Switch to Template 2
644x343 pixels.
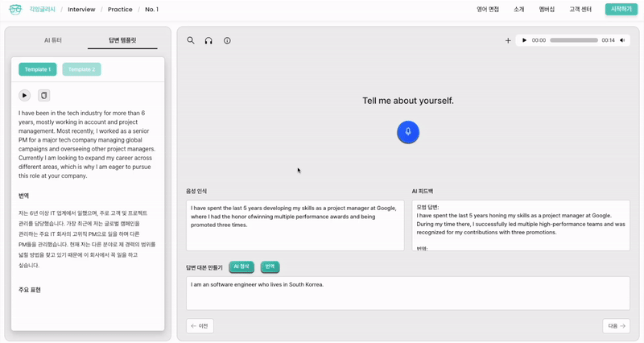point(81,69)
